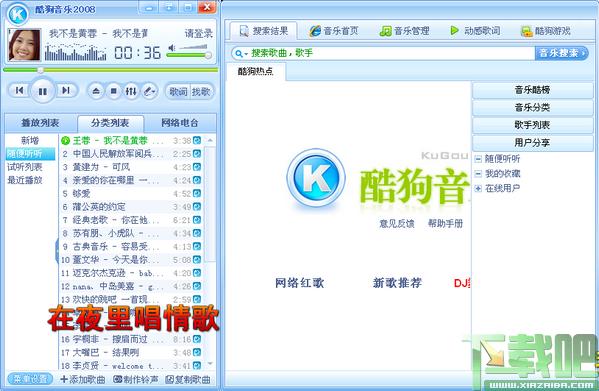Click the playlist scrollbar up arrow

[210, 140]
